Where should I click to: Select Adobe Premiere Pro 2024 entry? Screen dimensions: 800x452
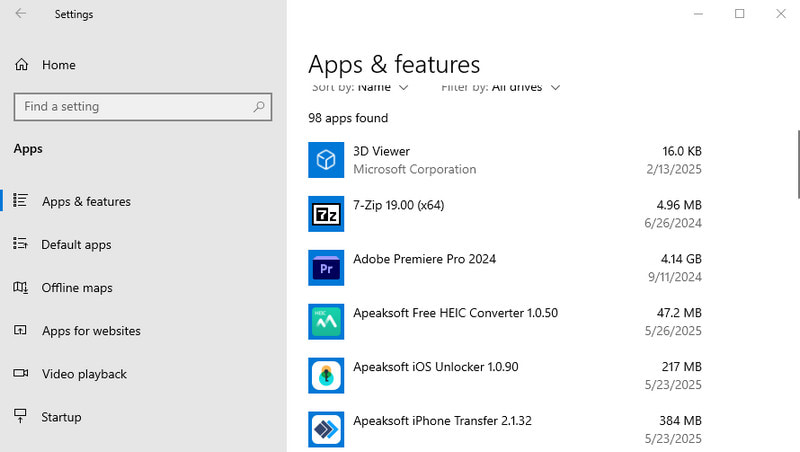424,259
